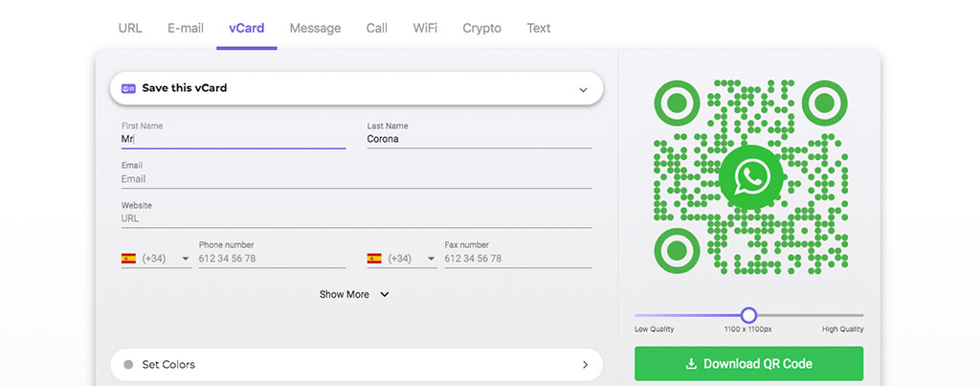Image resolution: width=980 pixels, height=386 pixels.
Task: Open the fax country code dropdown
Action: [403, 259]
